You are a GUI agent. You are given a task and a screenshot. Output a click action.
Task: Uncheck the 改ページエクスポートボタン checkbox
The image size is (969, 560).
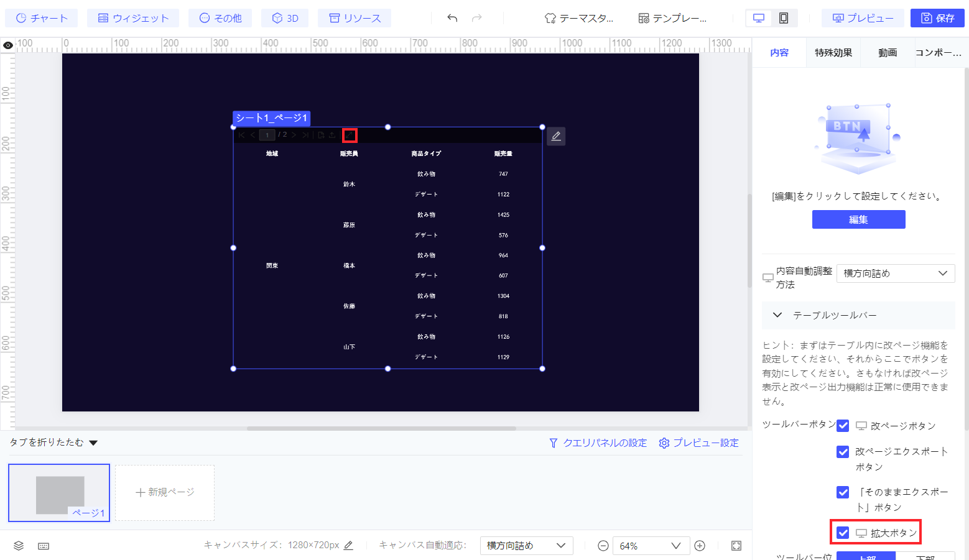click(x=843, y=452)
